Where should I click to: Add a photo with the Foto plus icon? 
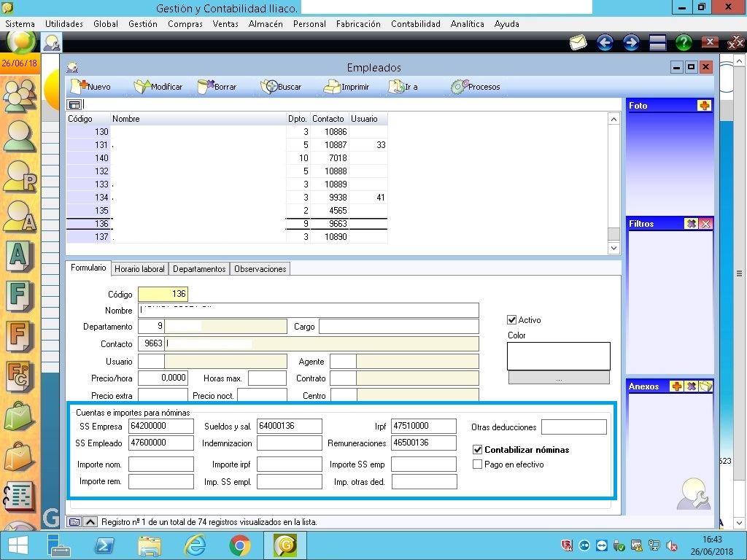pyautogui.click(x=704, y=105)
